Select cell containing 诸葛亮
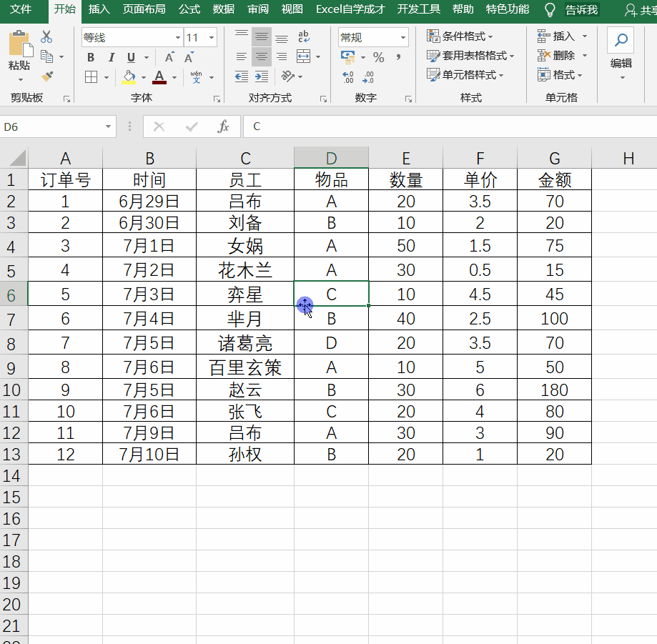Screen dimensions: 657x644 [x=245, y=343]
